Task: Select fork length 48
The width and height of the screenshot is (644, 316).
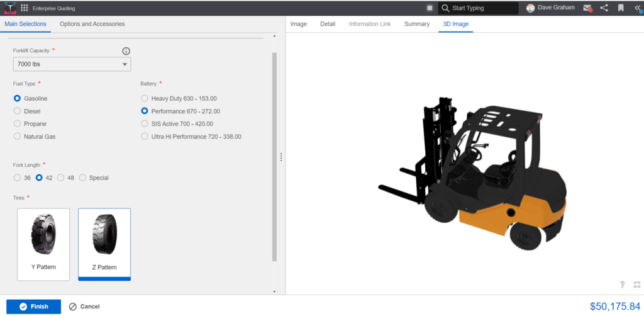Action: point(66,178)
